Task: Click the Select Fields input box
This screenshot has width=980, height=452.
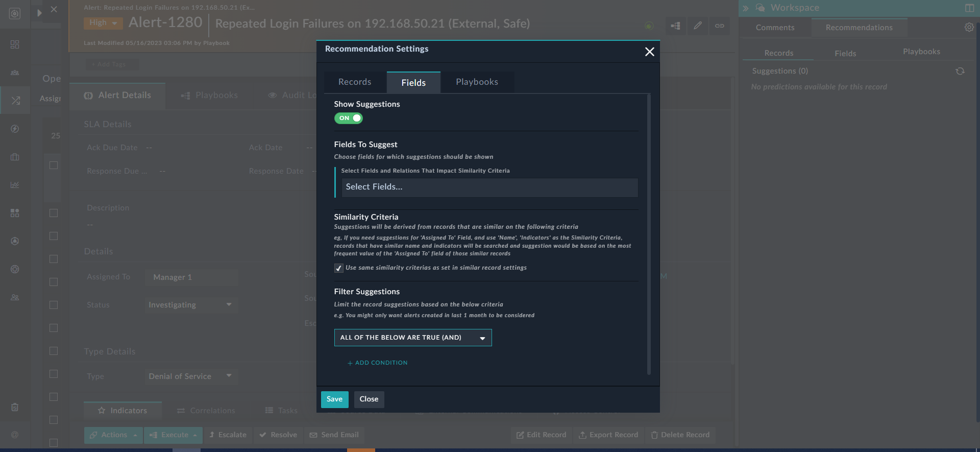Action: point(489,187)
